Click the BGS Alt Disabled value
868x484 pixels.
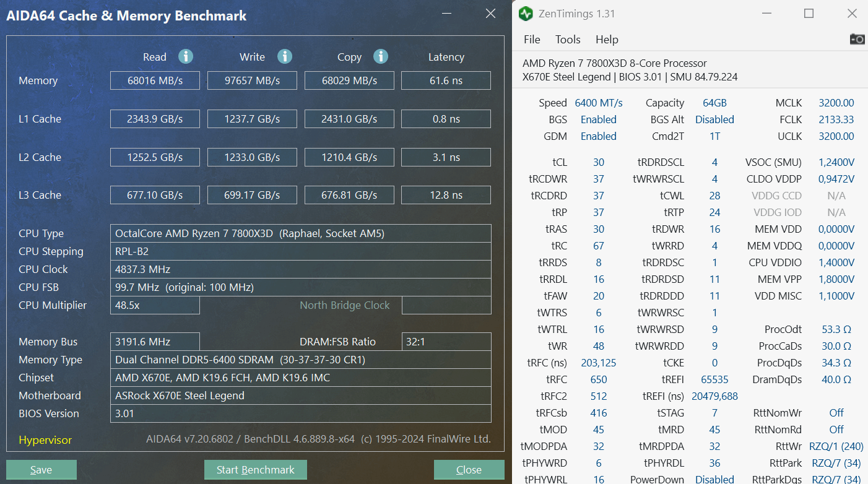(x=714, y=119)
